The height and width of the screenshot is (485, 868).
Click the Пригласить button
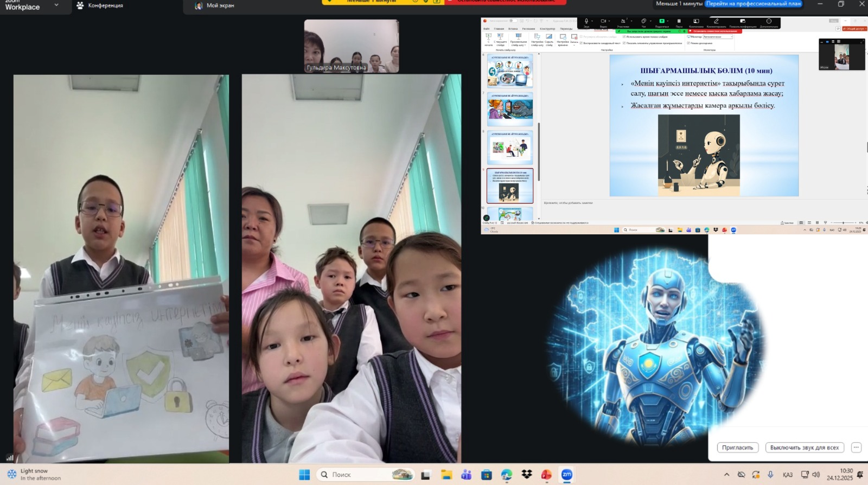tap(737, 448)
